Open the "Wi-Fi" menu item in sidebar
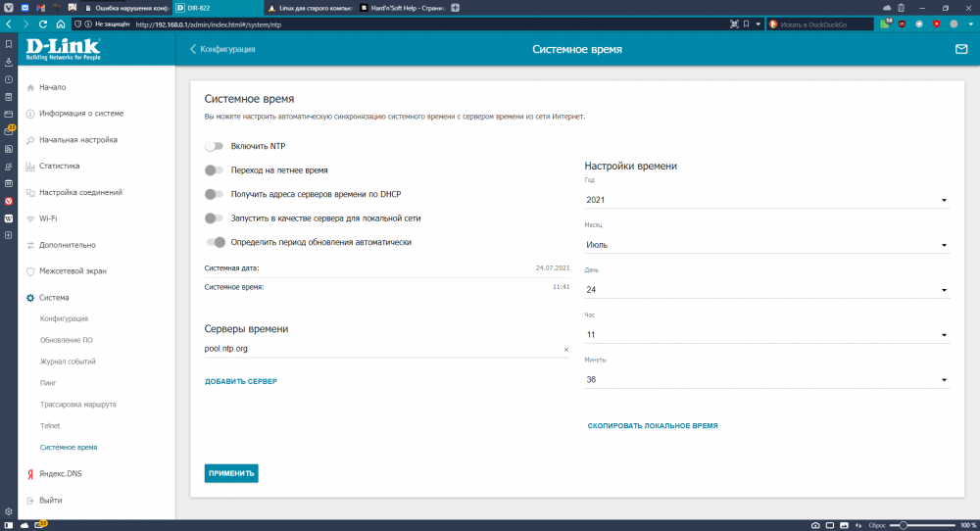980x531 pixels. [x=48, y=218]
